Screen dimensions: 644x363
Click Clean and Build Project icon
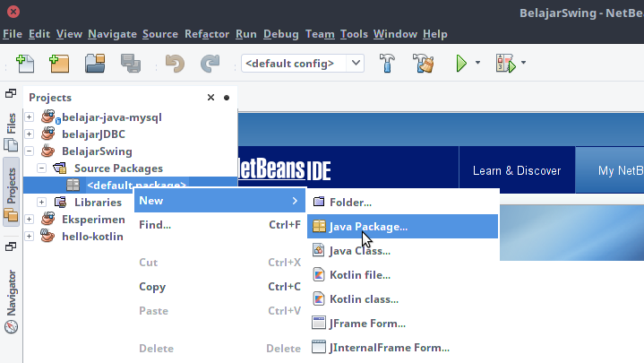click(423, 64)
